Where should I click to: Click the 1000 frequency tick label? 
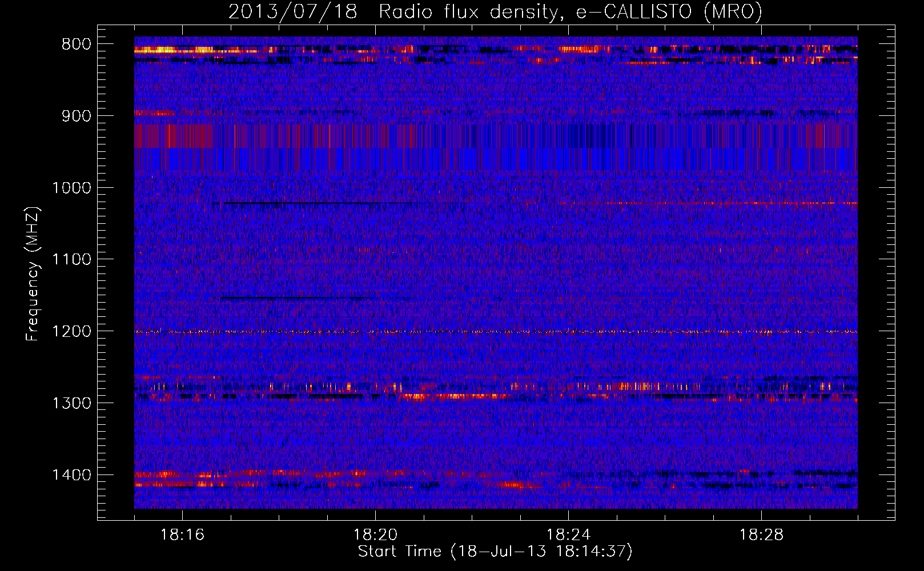71,188
